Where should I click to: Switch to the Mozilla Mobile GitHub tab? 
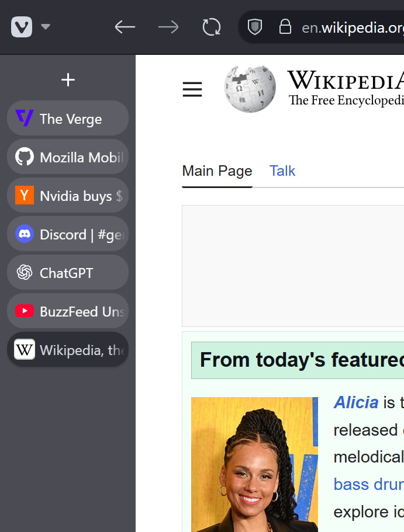coord(68,157)
